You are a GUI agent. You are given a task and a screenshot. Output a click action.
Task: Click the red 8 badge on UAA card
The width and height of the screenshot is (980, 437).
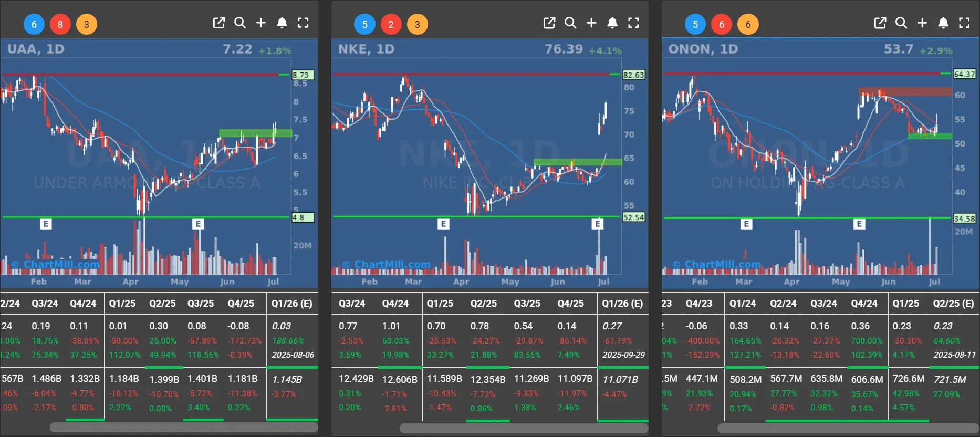click(x=60, y=24)
